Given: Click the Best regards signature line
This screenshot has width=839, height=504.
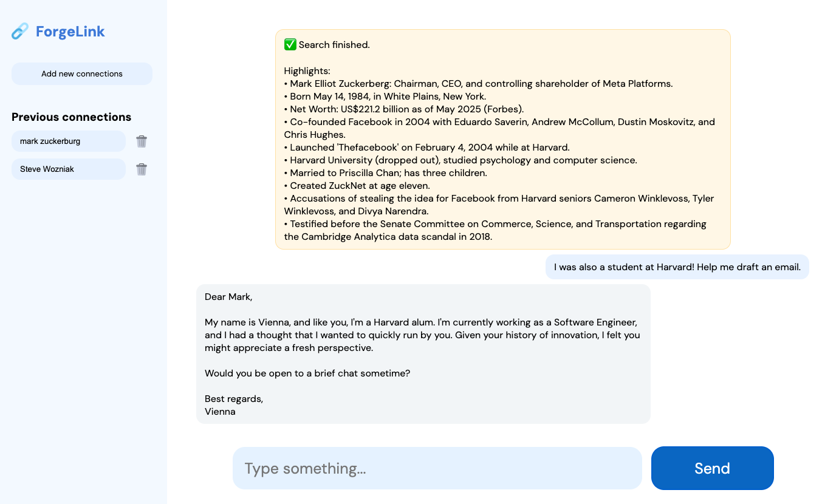Looking at the screenshot, I should (x=234, y=399).
